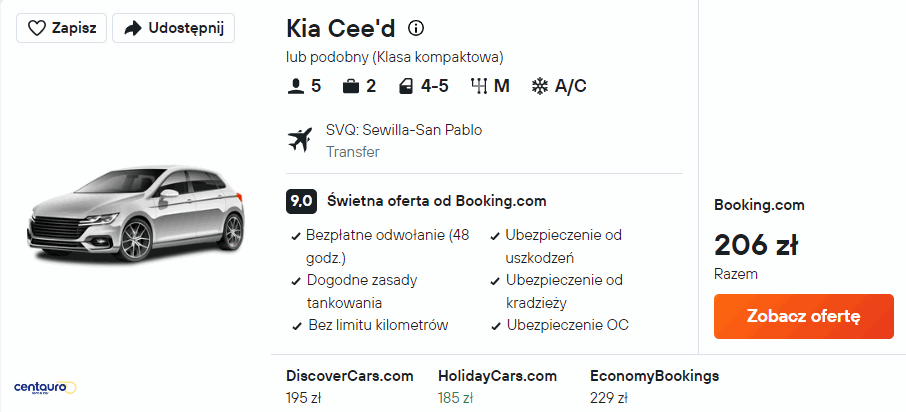Save the offer with Zapisz button

61,28
